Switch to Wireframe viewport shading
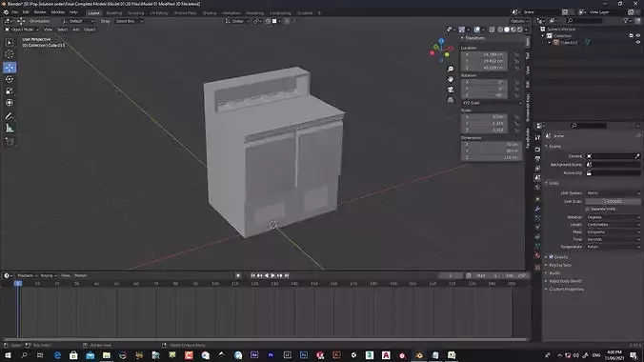The image size is (644, 362). (x=500, y=30)
